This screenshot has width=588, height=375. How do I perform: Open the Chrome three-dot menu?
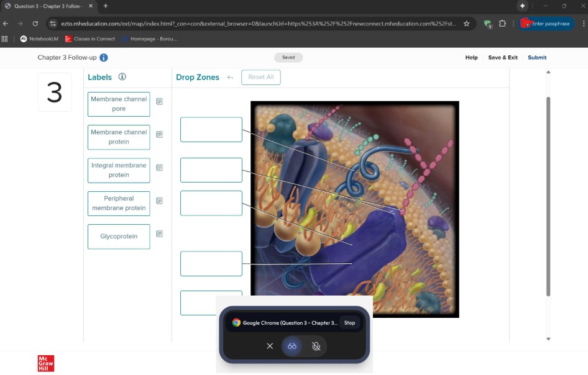(584, 24)
